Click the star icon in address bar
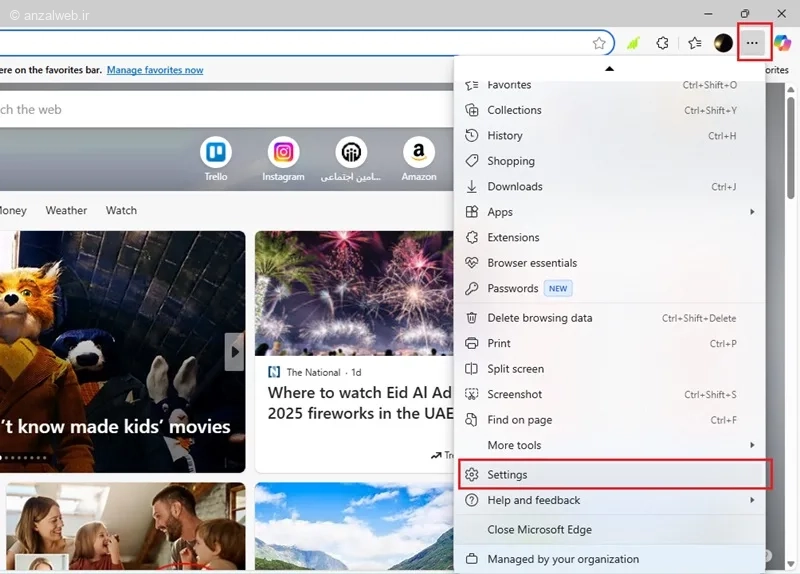The image size is (800, 574). click(x=599, y=43)
